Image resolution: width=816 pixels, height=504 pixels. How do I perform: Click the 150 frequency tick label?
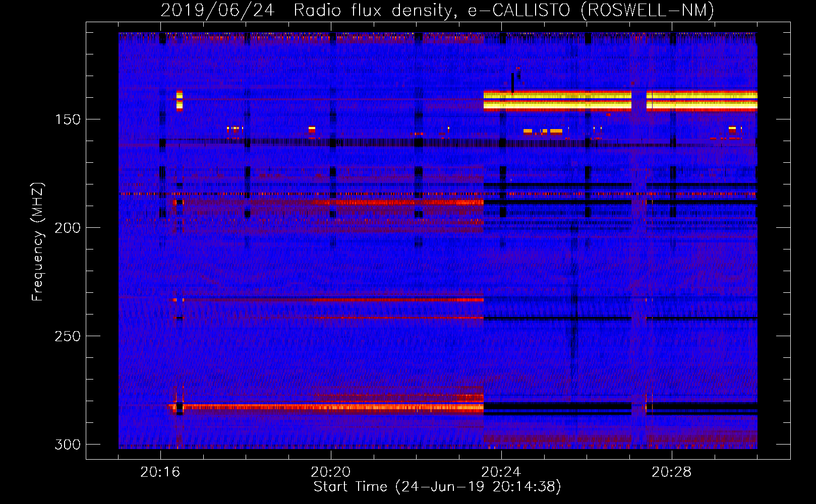tap(67, 119)
